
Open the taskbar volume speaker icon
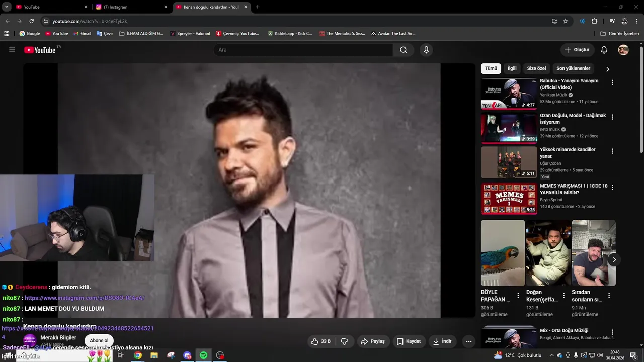(x=600, y=355)
